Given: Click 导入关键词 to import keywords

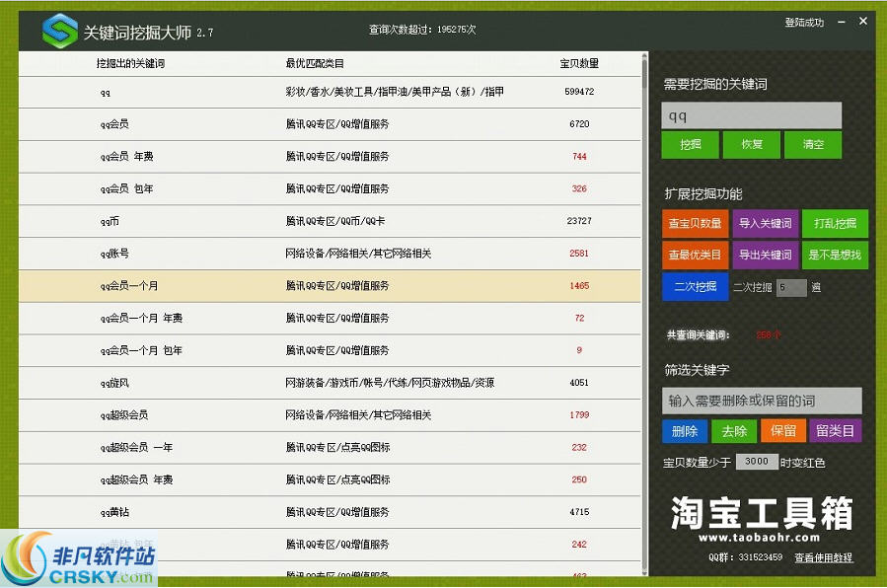Looking at the screenshot, I should 765,223.
